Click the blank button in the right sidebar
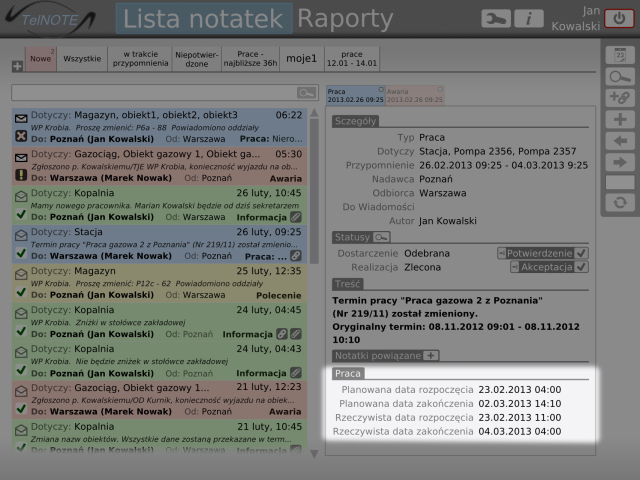The width and height of the screenshot is (640, 480). click(x=620, y=182)
